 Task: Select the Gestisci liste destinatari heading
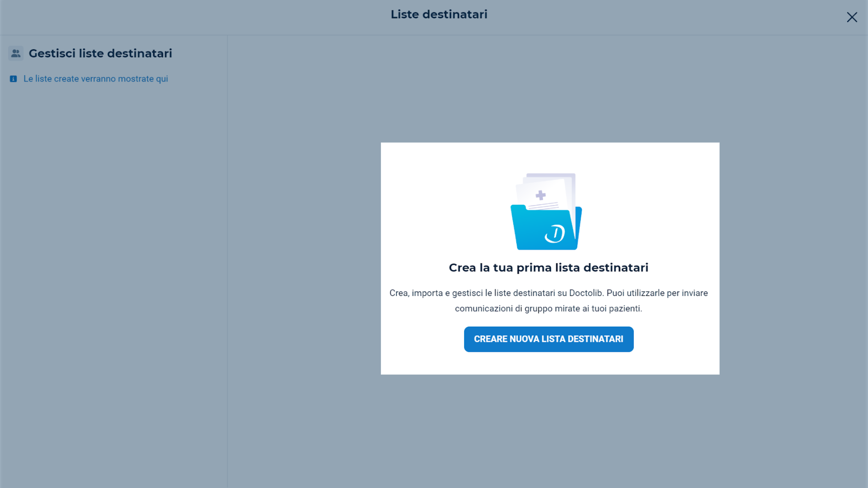click(100, 53)
